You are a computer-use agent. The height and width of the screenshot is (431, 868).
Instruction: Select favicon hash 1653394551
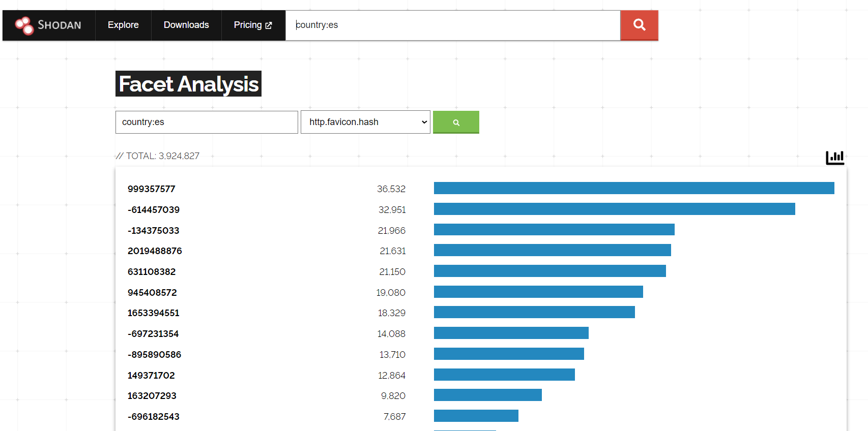[x=154, y=313]
